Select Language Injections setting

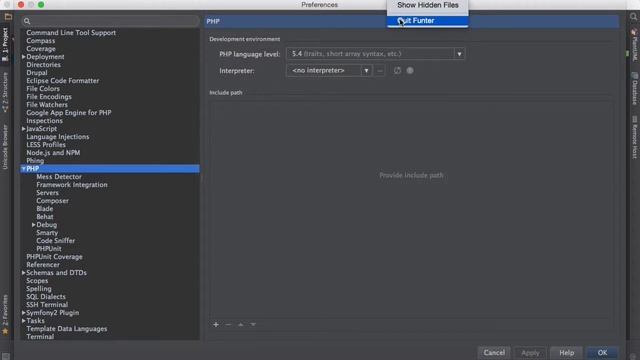click(58, 137)
